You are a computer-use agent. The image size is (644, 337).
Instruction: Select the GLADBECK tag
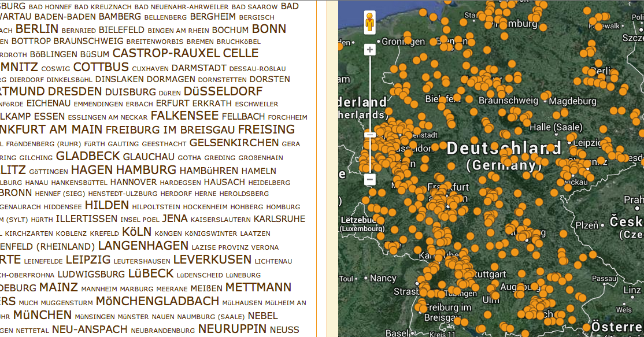pyautogui.click(x=88, y=156)
